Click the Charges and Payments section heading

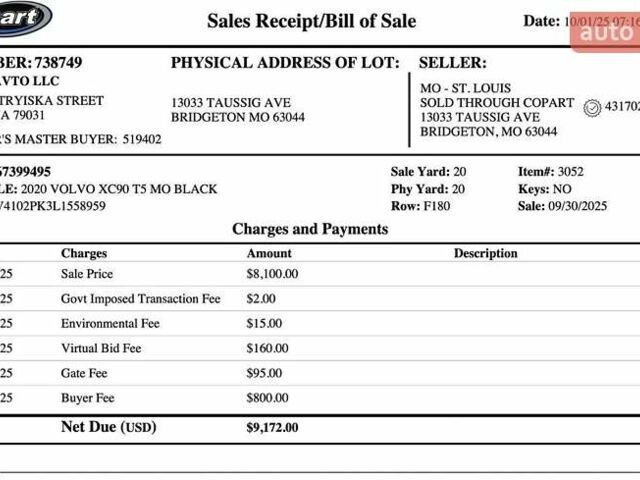(x=310, y=229)
